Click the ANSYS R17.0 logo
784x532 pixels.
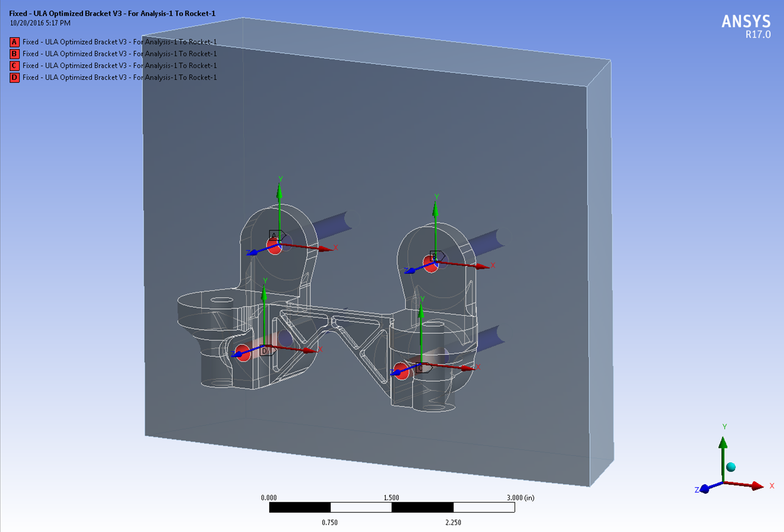(746, 26)
